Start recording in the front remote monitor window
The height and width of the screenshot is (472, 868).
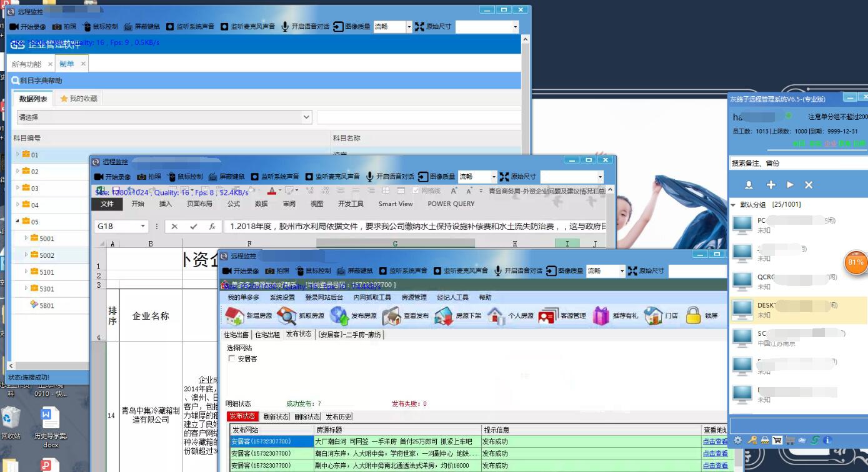241,271
